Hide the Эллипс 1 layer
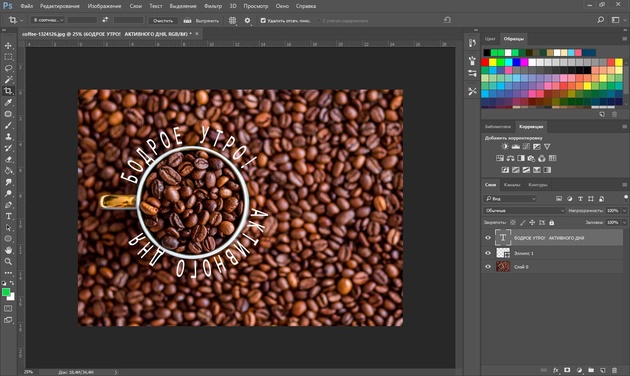 [x=488, y=253]
